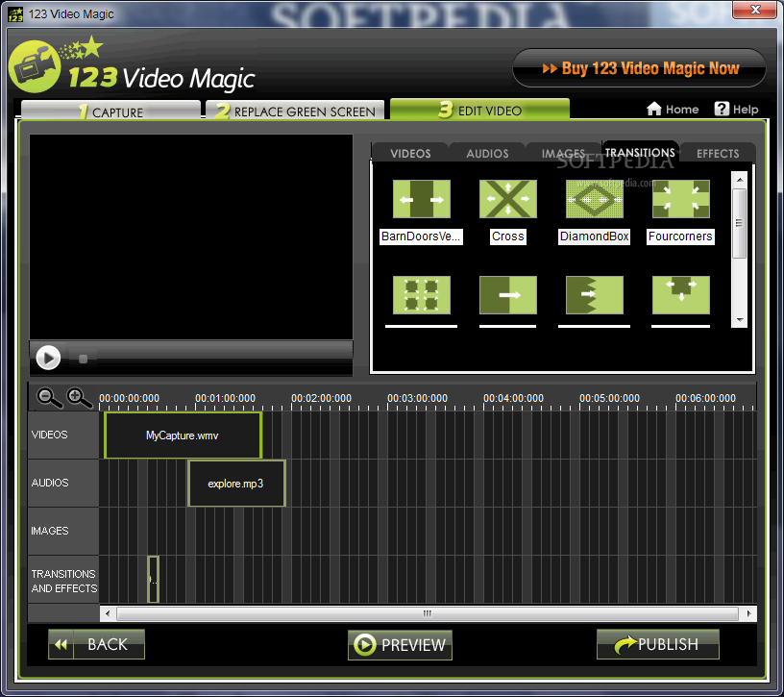
Task: Open the Videos media tab
Action: 410,153
